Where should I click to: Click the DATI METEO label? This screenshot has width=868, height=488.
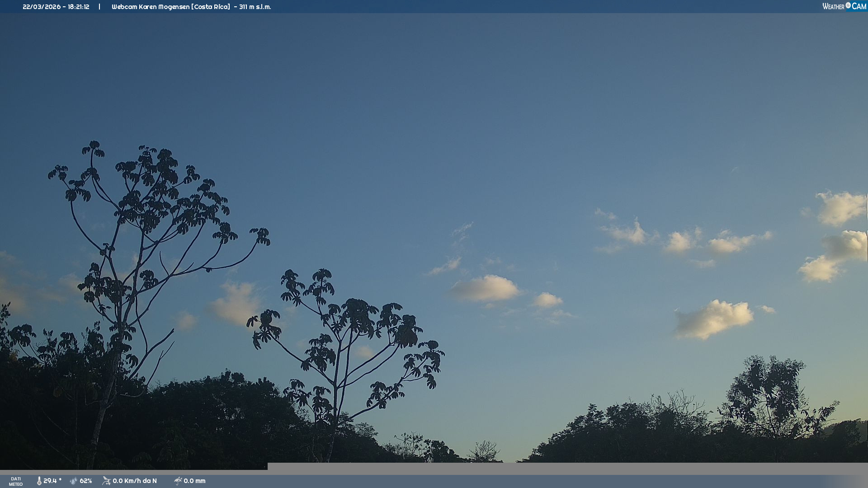tap(16, 481)
